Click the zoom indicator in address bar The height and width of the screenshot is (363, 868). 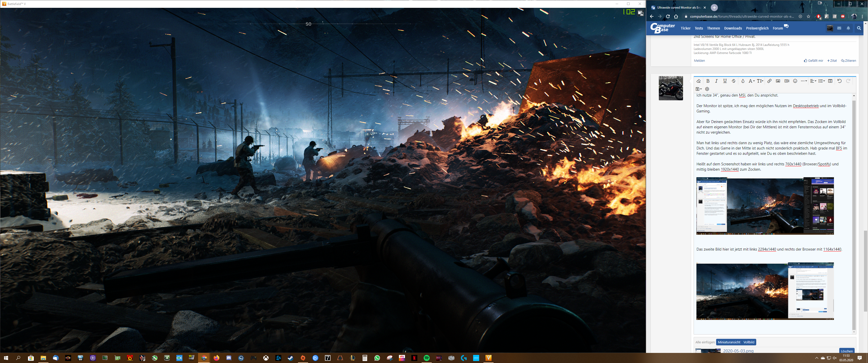click(800, 16)
